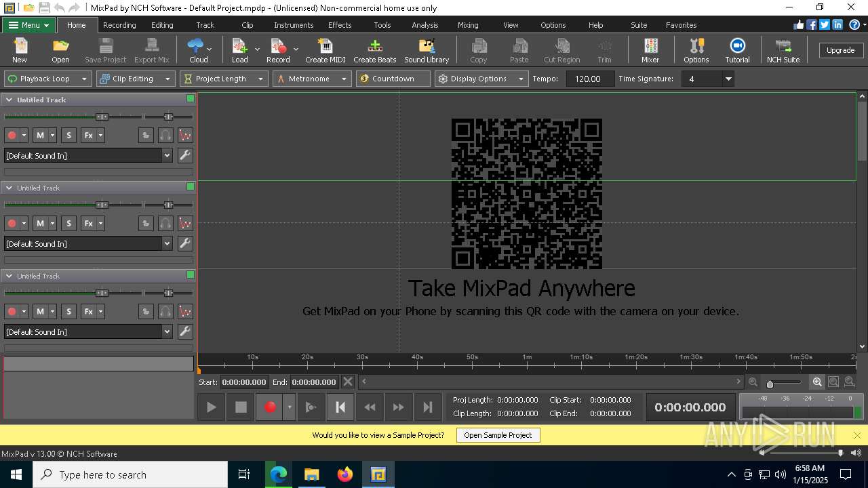Open the green Menu dropdown
The height and width of the screenshot is (488, 868).
(x=29, y=25)
